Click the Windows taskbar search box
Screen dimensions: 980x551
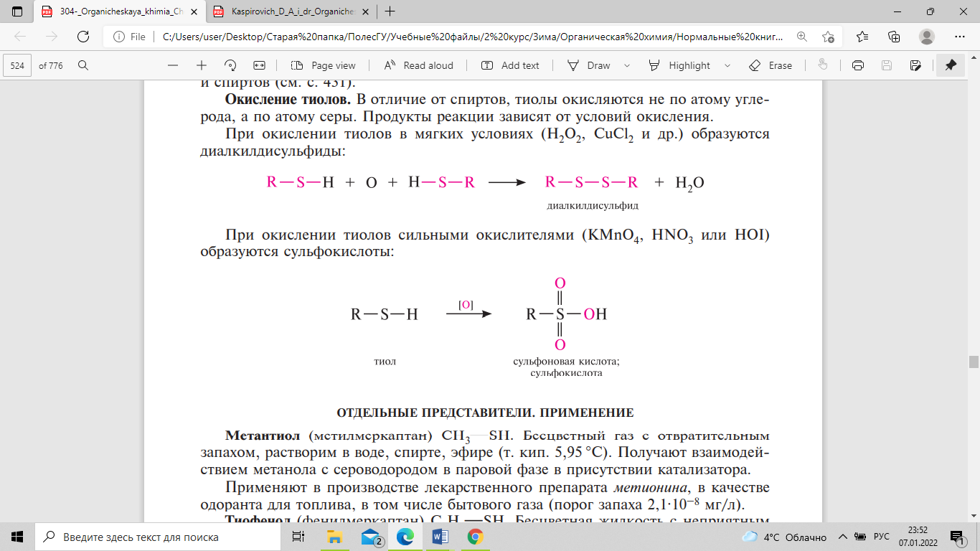coord(159,537)
